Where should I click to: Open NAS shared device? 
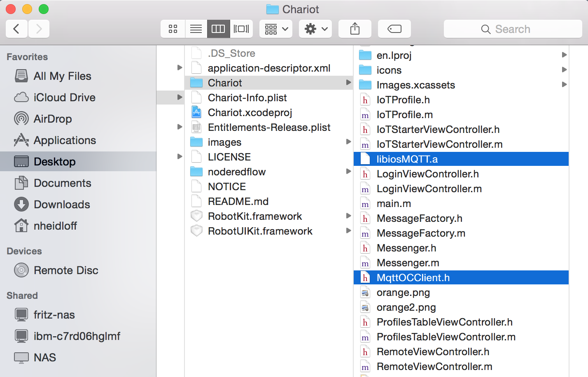(x=78, y=358)
